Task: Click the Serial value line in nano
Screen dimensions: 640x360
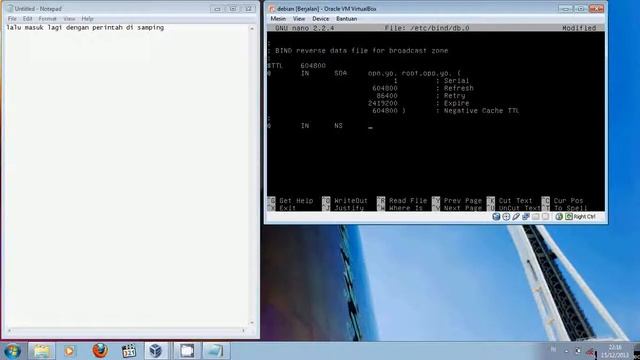Action: click(x=431, y=81)
